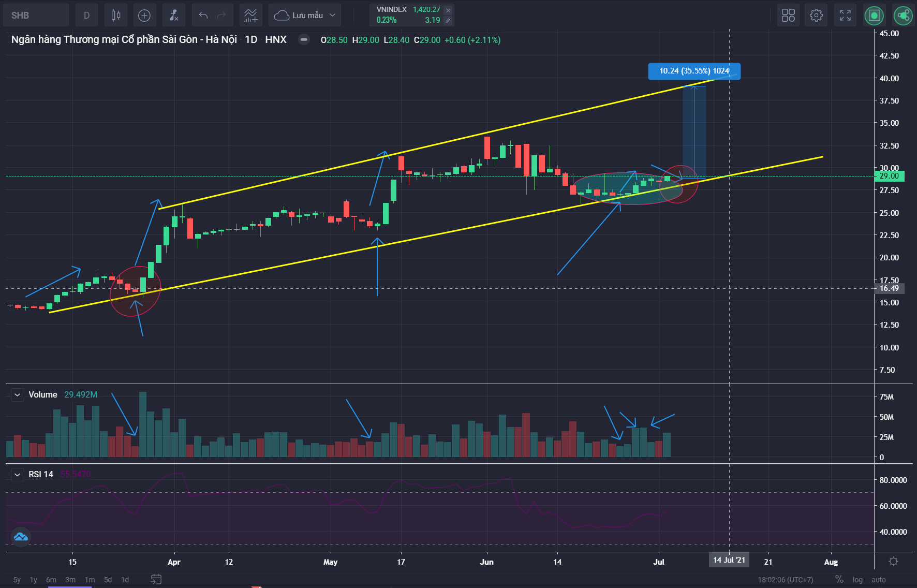Collapse the Volume indicator pane

18,395
